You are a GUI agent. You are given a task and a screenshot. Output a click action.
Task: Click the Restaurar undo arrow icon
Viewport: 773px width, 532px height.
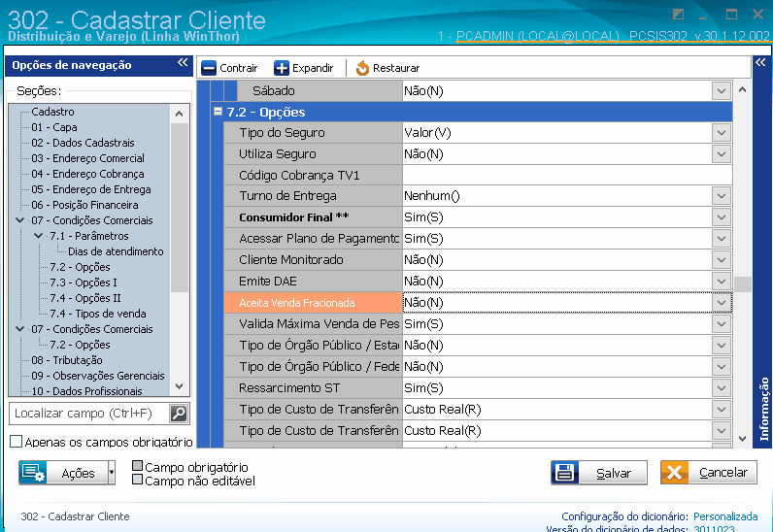[x=362, y=68]
